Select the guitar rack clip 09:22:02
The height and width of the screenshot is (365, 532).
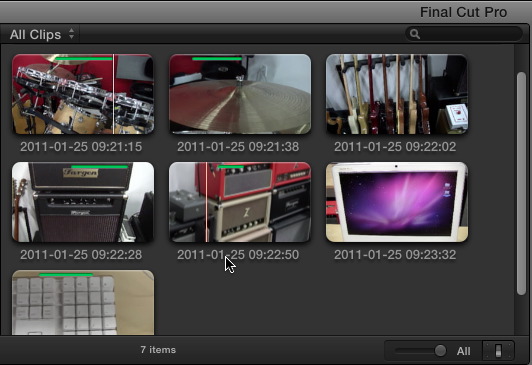(397, 94)
